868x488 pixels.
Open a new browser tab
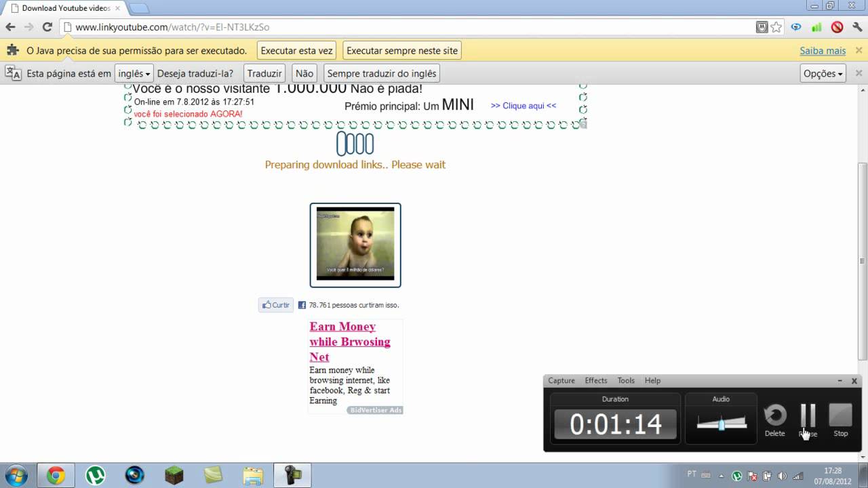click(138, 8)
